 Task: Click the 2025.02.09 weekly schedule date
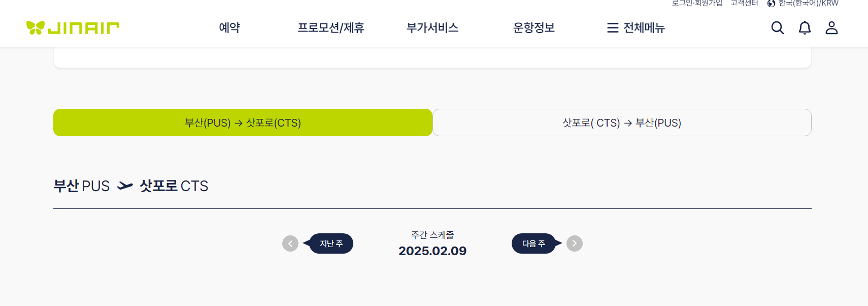tap(432, 251)
